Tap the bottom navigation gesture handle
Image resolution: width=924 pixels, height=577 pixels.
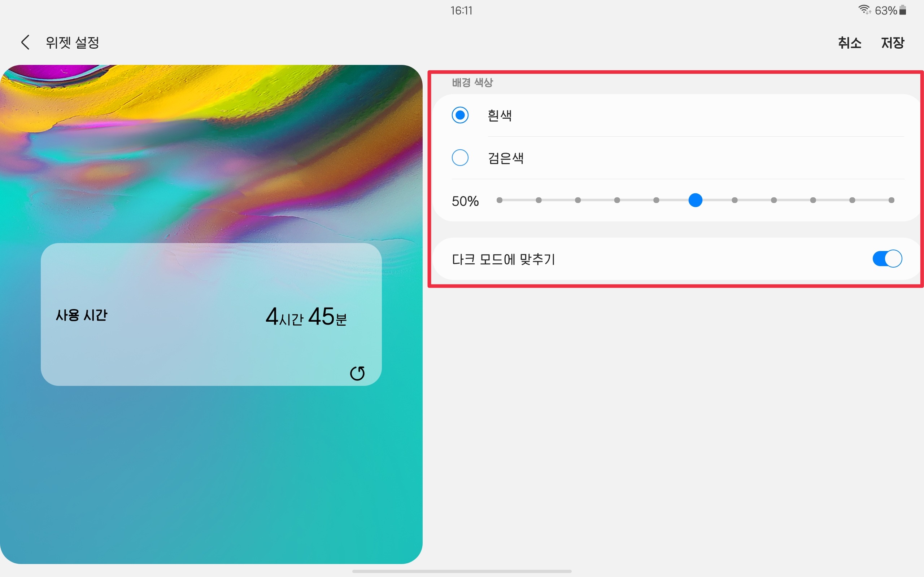tap(462, 571)
